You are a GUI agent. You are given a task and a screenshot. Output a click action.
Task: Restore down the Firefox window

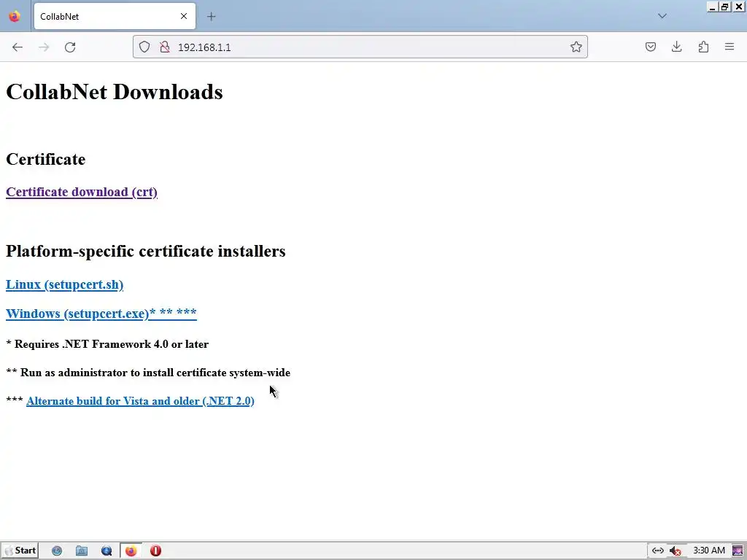coord(725,7)
